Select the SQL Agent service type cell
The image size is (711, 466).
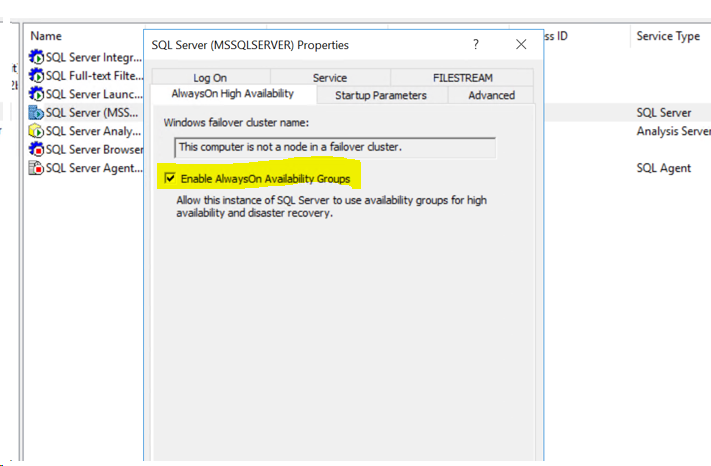663,168
